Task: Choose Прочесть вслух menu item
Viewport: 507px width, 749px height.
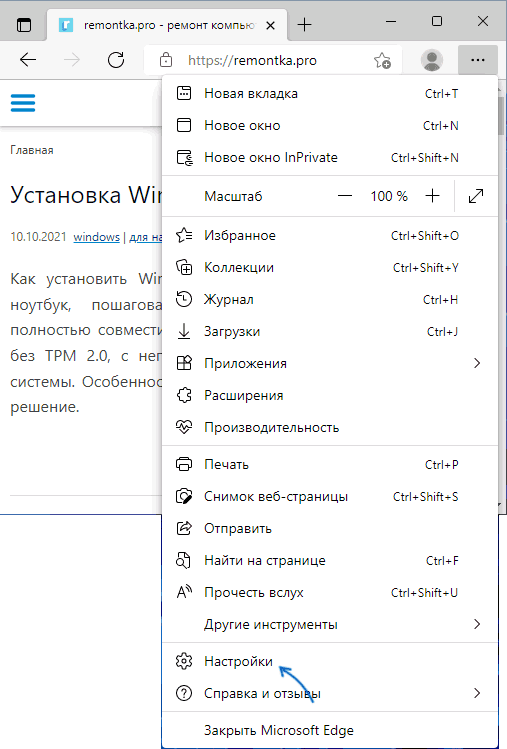Action: point(330,592)
